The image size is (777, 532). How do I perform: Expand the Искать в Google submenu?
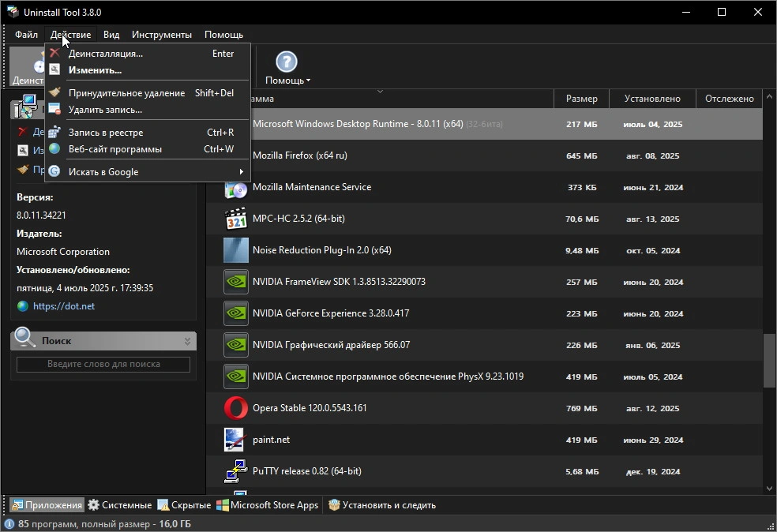click(x=148, y=172)
